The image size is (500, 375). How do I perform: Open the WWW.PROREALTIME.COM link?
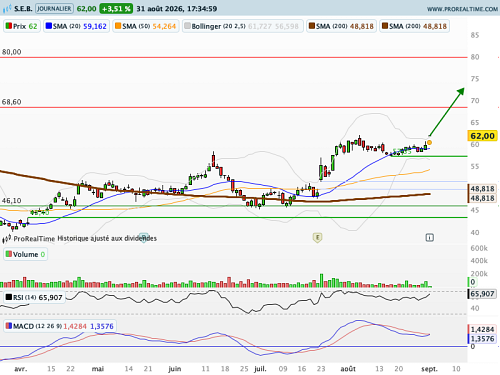462,9
